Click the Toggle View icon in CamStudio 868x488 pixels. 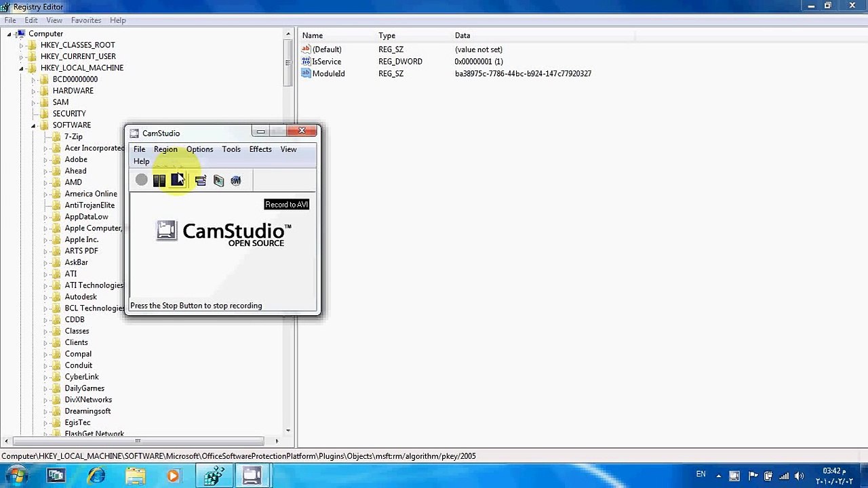[x=200, y=180]
